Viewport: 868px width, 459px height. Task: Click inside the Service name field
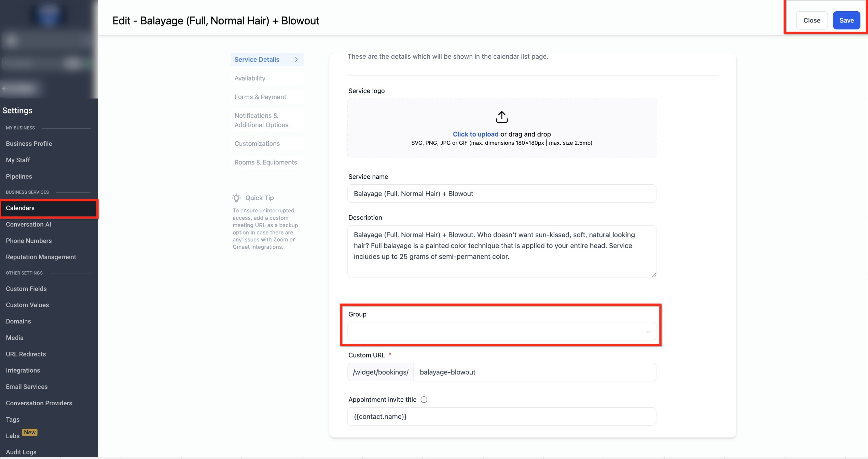point(501,194)
